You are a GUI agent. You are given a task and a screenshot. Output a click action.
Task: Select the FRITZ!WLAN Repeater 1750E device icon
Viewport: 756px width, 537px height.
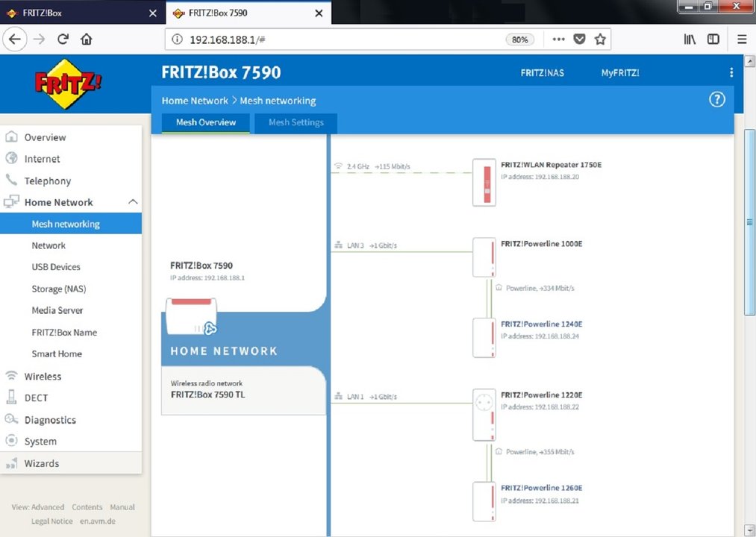[484, 183]
